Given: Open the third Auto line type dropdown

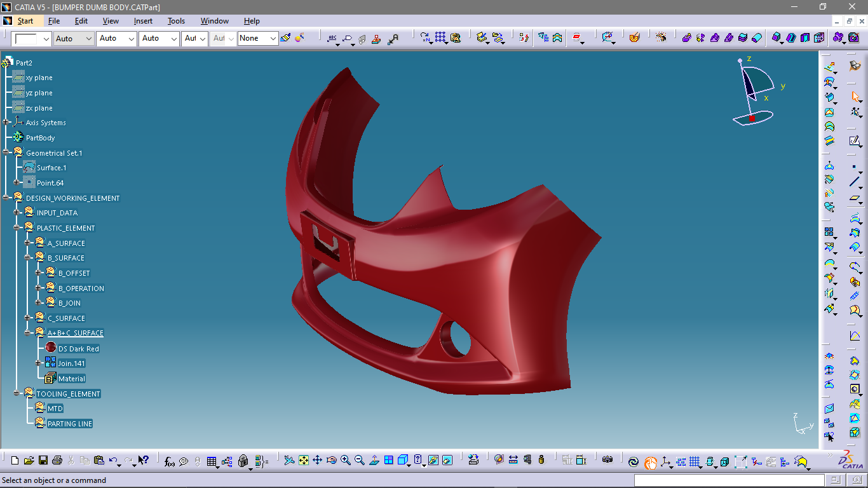Looking at the screenshot, I should point(174,39).
